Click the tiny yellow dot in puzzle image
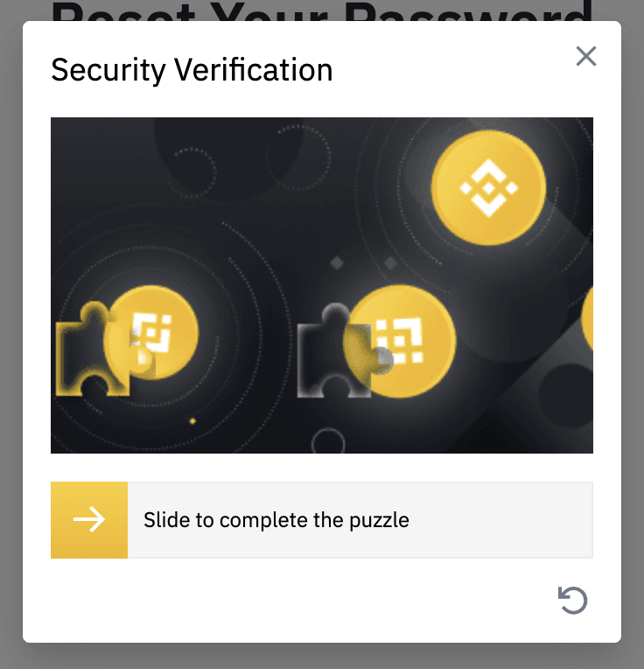 point(192,421)
